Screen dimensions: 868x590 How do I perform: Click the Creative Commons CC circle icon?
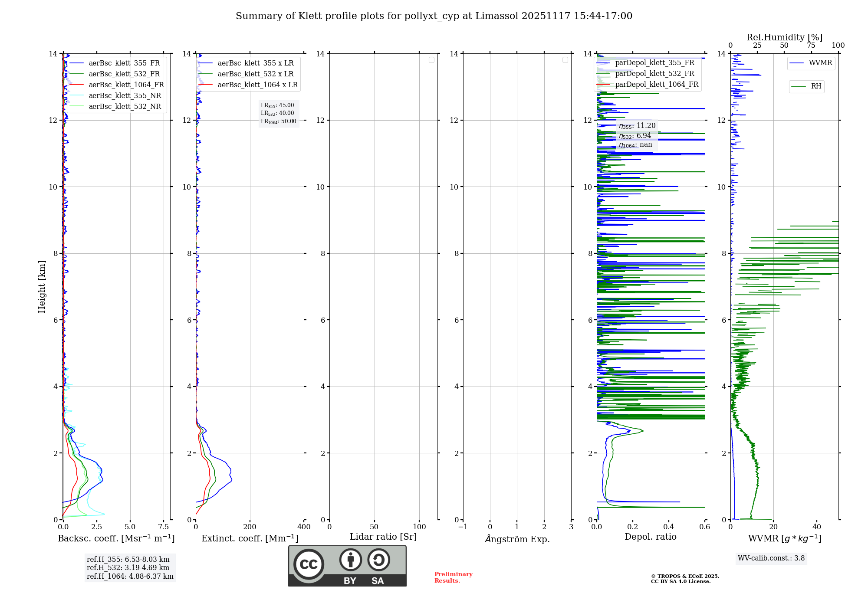pyautogui.click(x=309, y=564)
